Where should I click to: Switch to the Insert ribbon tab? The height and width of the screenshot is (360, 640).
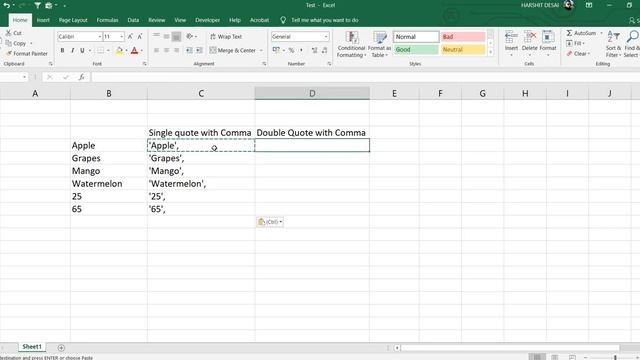point(43,20)
